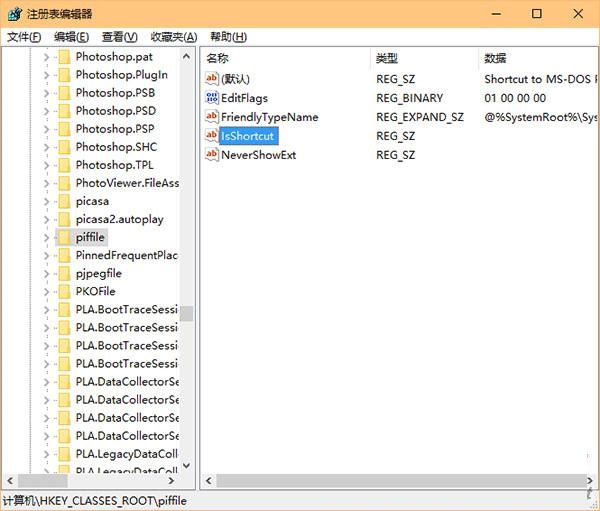The width and height of the screenshot is (600, 511).
Task: Open the 收藏夹(A) menu
Action: [x=174, y=37]
